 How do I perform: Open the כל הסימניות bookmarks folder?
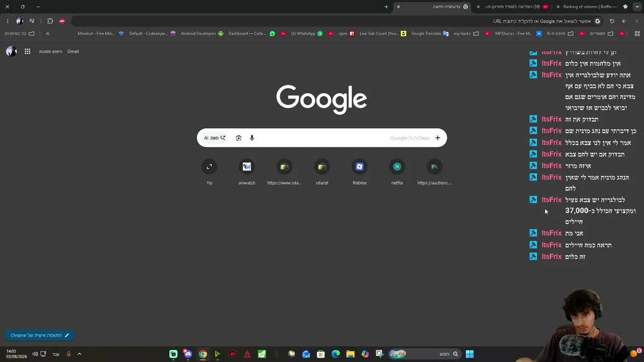click(20, 34)
